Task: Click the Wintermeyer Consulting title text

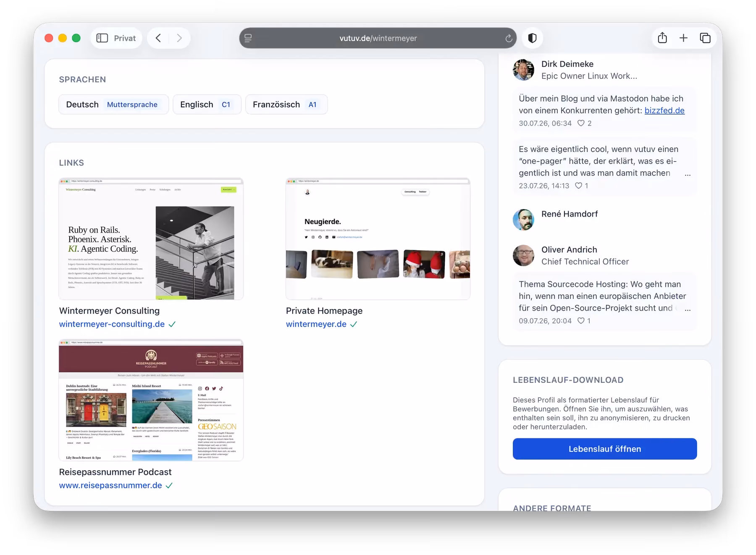Action: pyautogui.click(x=109, y=311)
